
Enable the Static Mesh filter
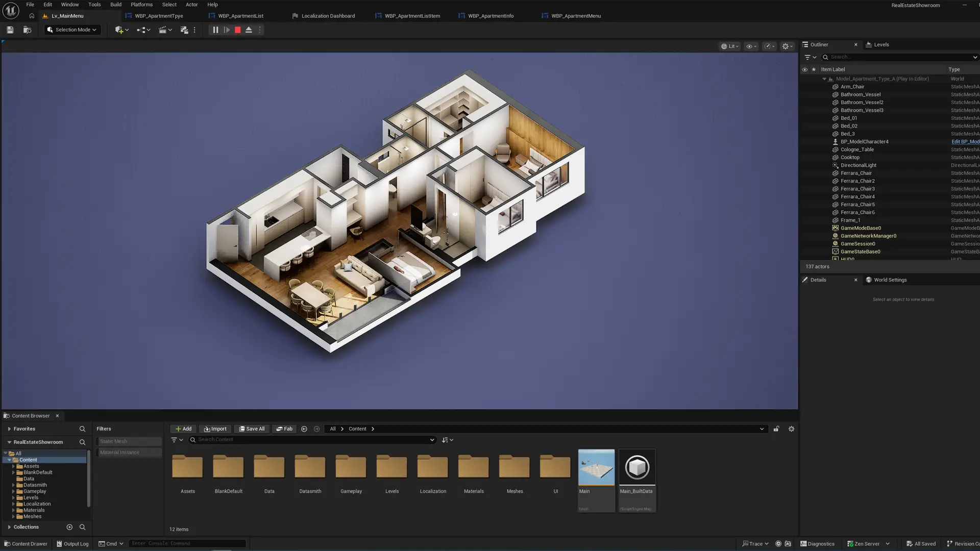[x=129, y=441]
